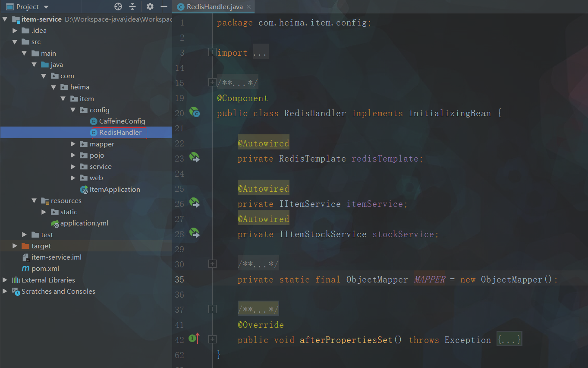Click the .idea folder icon
The width and height of the screenshot is (588, 368).
[x=25, y=31]
